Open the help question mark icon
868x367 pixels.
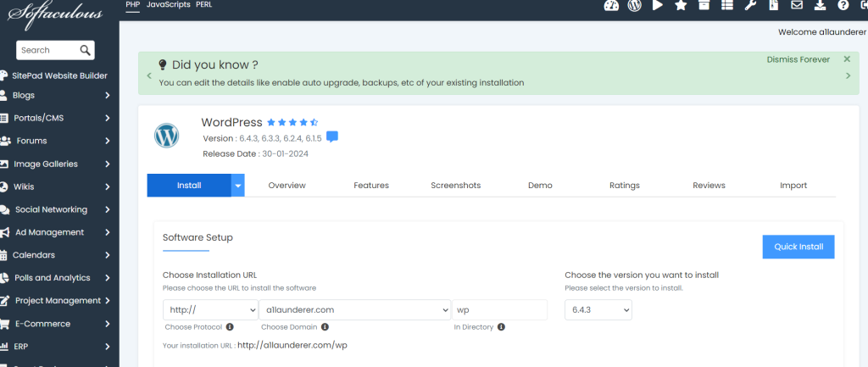(x=843, y=6)
